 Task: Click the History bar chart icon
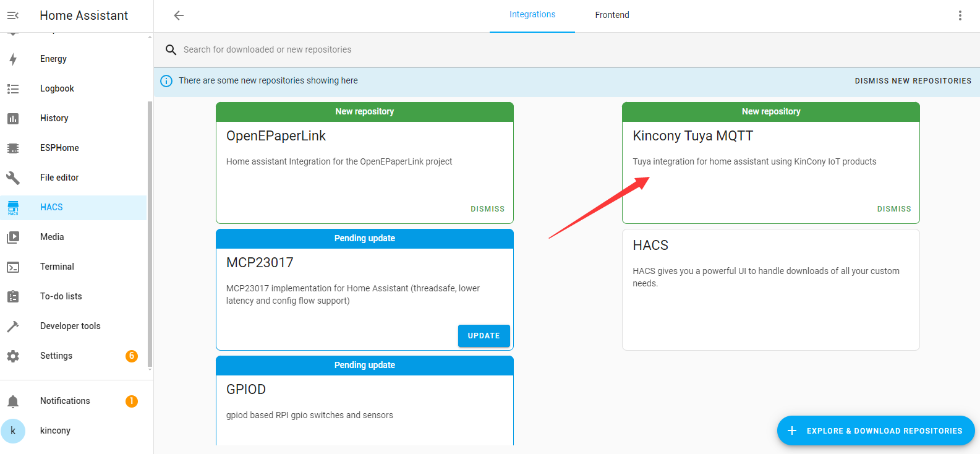(x=13, y=118)
